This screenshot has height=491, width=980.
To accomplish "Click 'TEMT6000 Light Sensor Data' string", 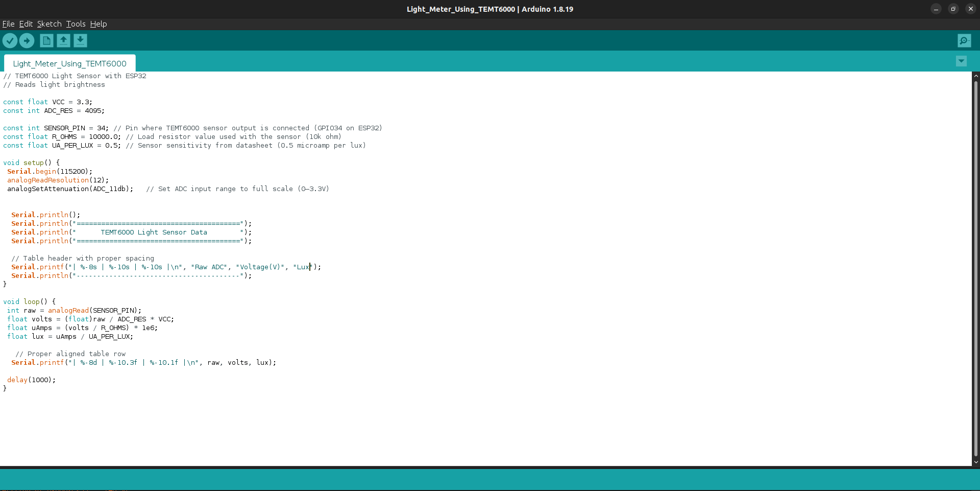I will [154, 232].
